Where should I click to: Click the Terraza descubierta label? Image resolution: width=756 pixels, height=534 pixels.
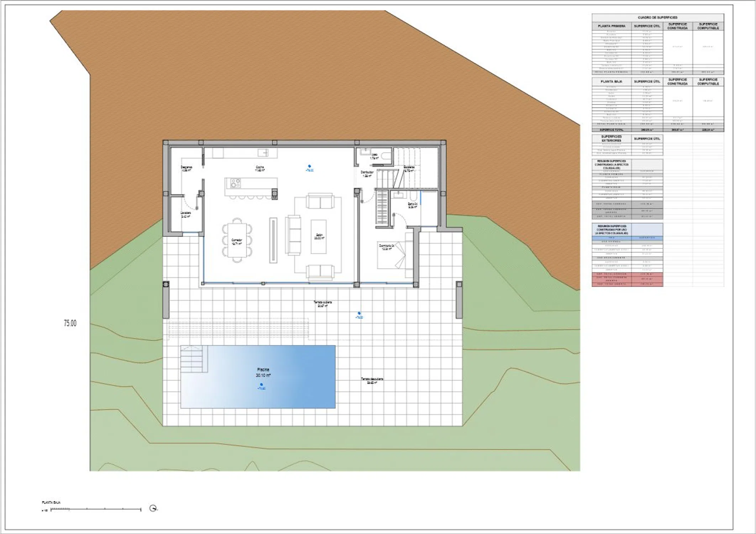(372, 381)
